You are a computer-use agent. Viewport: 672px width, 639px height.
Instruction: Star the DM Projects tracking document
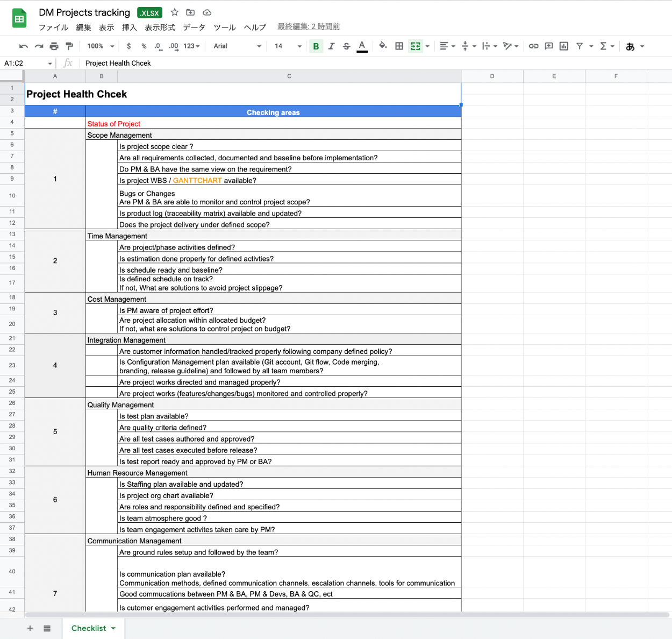175,12
